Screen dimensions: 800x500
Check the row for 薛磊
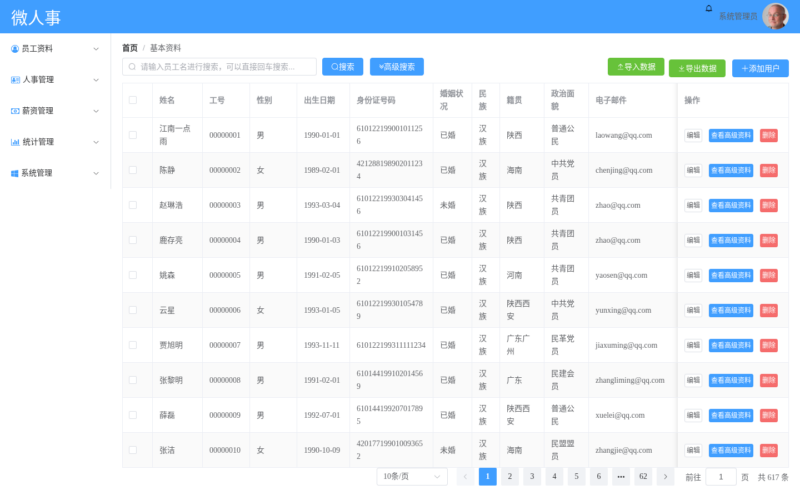coord(133,415)
